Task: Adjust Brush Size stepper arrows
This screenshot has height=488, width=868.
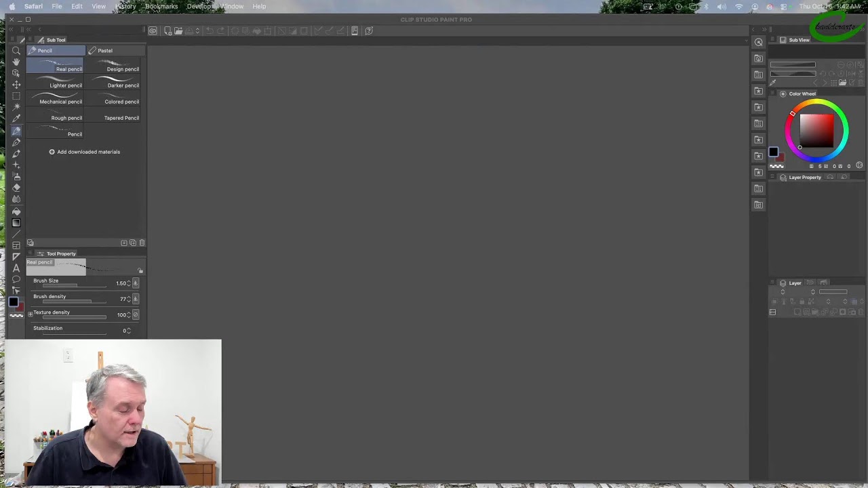Action: click(129, 283)
